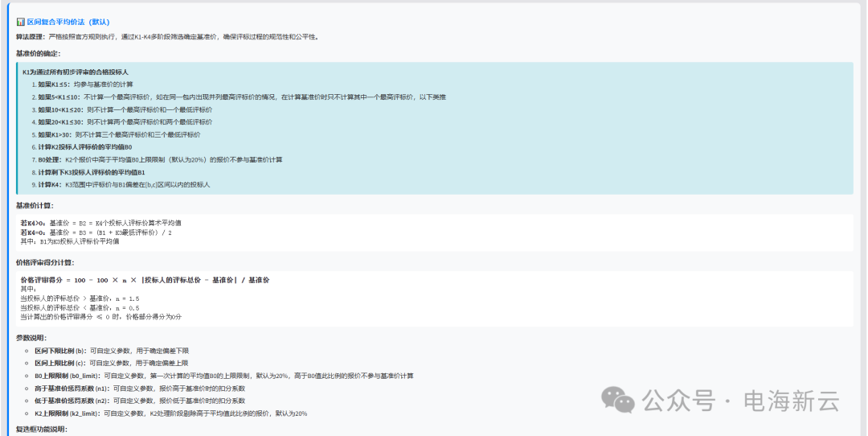
Task: Click the 电海新云 watermark text
Action: click(x=792, y=399)
